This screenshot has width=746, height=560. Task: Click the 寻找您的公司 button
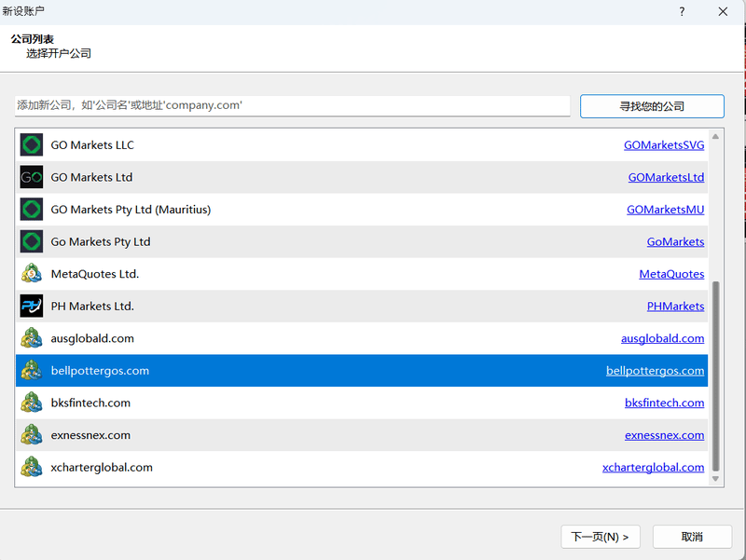[652, 106]
